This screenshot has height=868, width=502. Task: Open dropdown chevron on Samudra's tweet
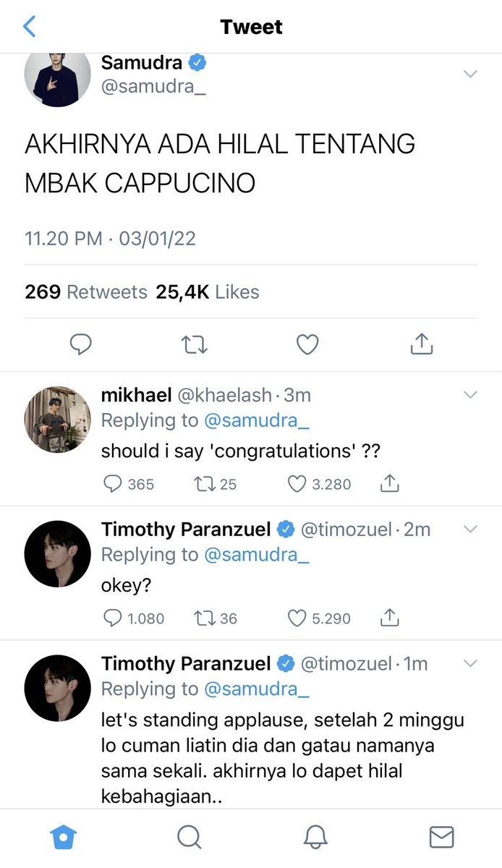(470, 74)
